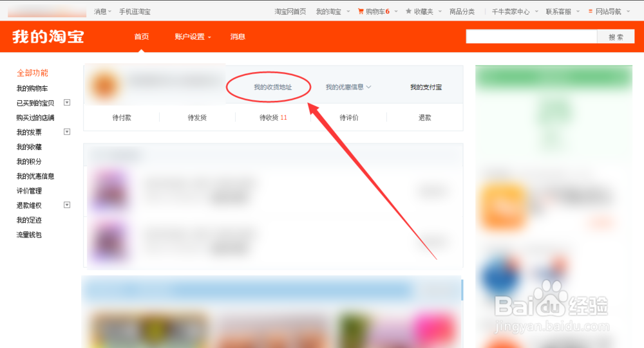This screenshot has width=644, height=348.
Task: Open 我的收藏 in the sidebar
Action: (29, 147)
